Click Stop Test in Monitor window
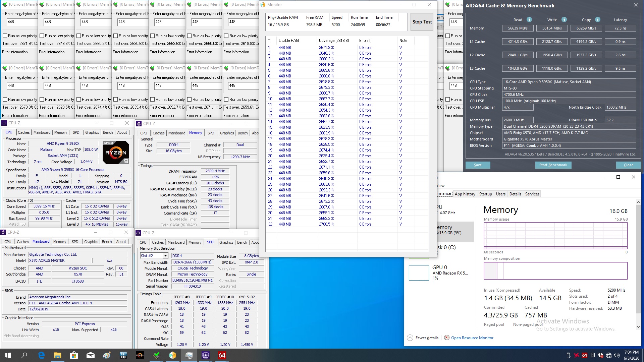 [422, 22]
